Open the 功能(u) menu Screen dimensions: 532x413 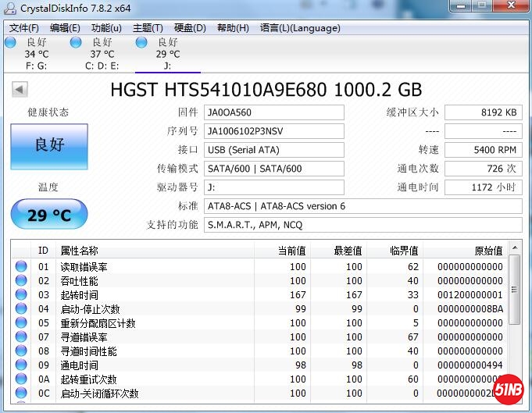(x=106, y=28)
